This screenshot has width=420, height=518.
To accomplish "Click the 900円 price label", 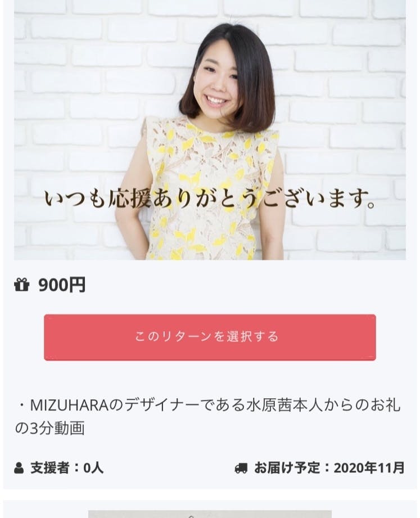I will 62,285.
